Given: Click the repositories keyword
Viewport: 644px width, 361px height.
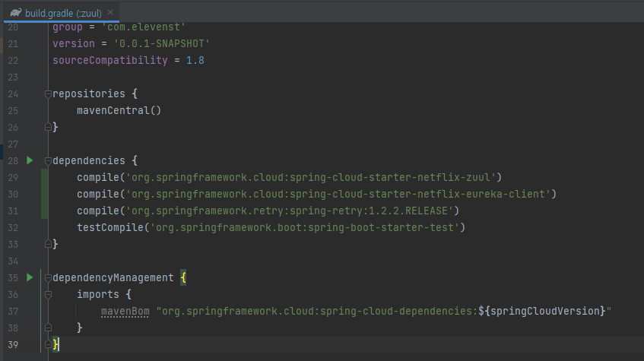Looking at the screenshot, I should (89, 93).
